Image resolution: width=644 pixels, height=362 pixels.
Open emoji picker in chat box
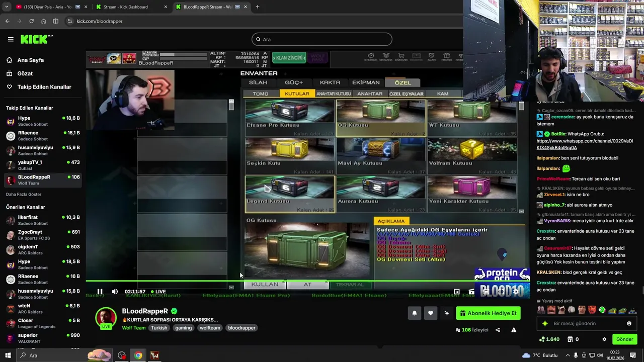(629, 323)
